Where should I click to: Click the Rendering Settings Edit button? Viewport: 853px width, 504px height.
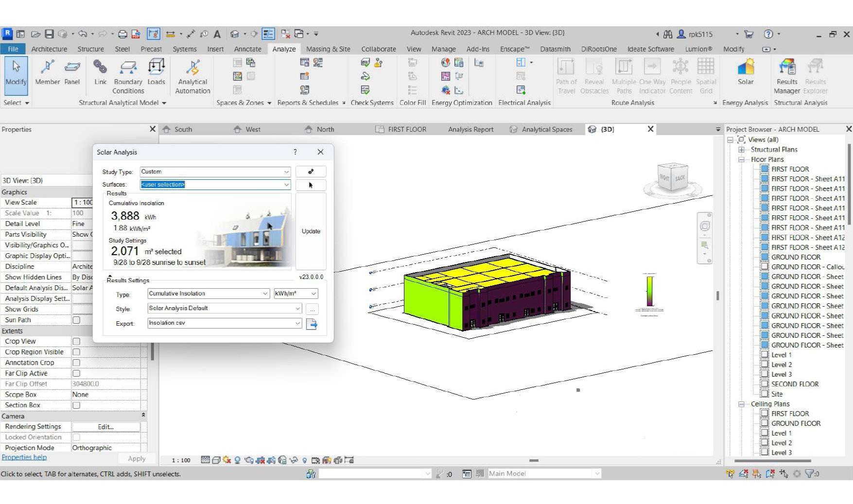pyautogui.click(x=105, y=427)
